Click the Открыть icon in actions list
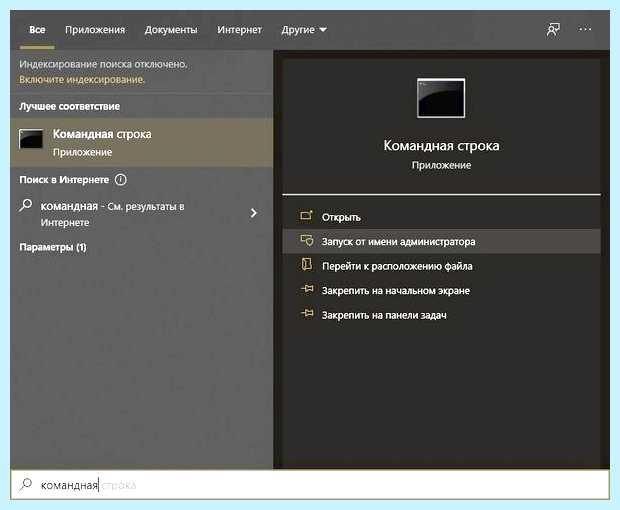 (x=306, y=216)
